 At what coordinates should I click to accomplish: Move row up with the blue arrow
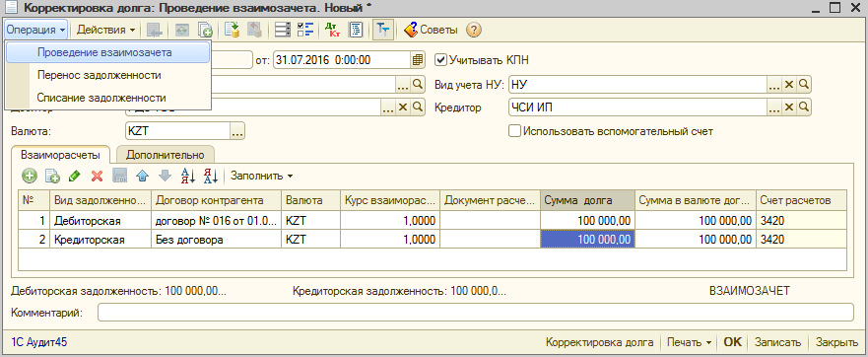click(x=143, y=177)
